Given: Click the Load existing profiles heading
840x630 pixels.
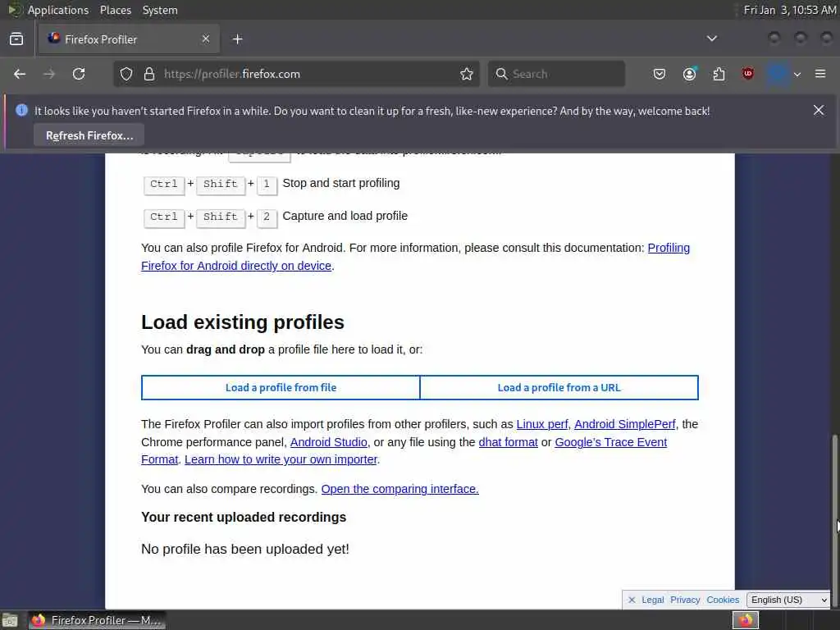Looking at the screenshot, I should pos(243,322).
